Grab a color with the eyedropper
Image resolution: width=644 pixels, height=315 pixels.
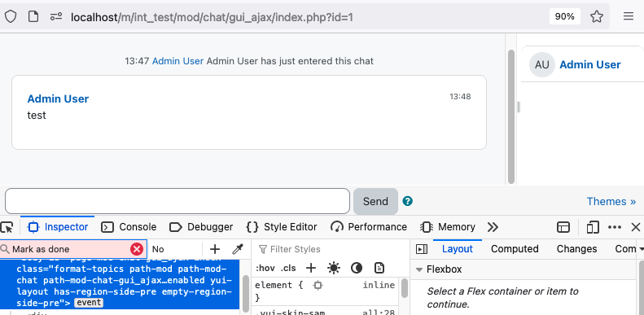point(238,249)
